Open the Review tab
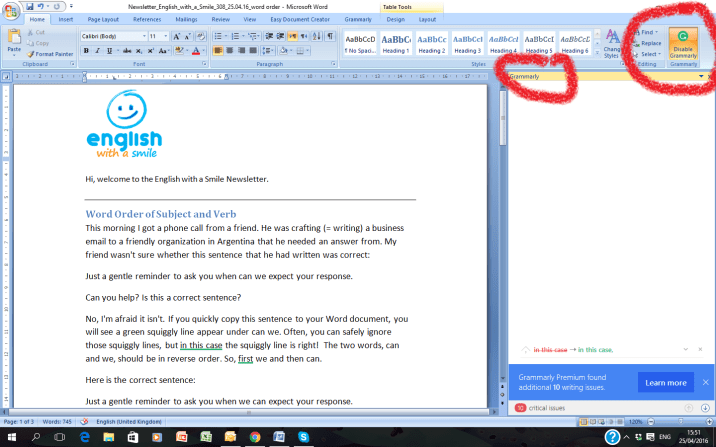Image resolution: width=716 pixels, height=447 pixels. click(x=221, y=19)
